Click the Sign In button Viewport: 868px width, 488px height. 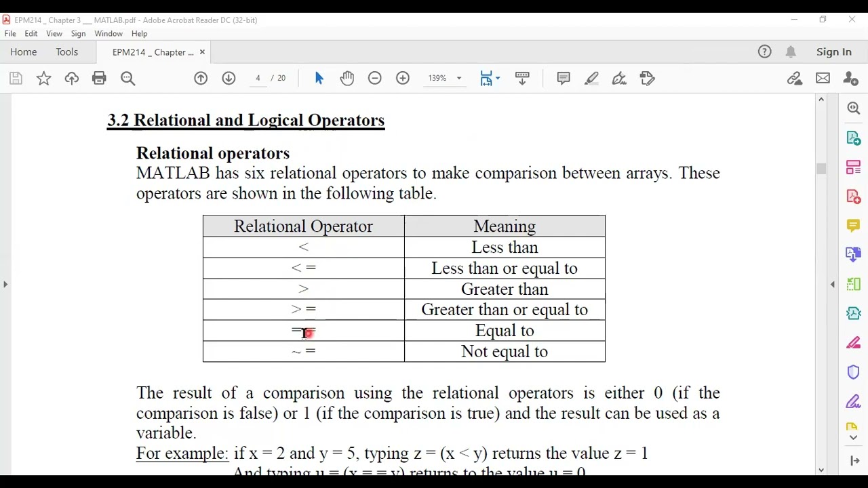834,52
